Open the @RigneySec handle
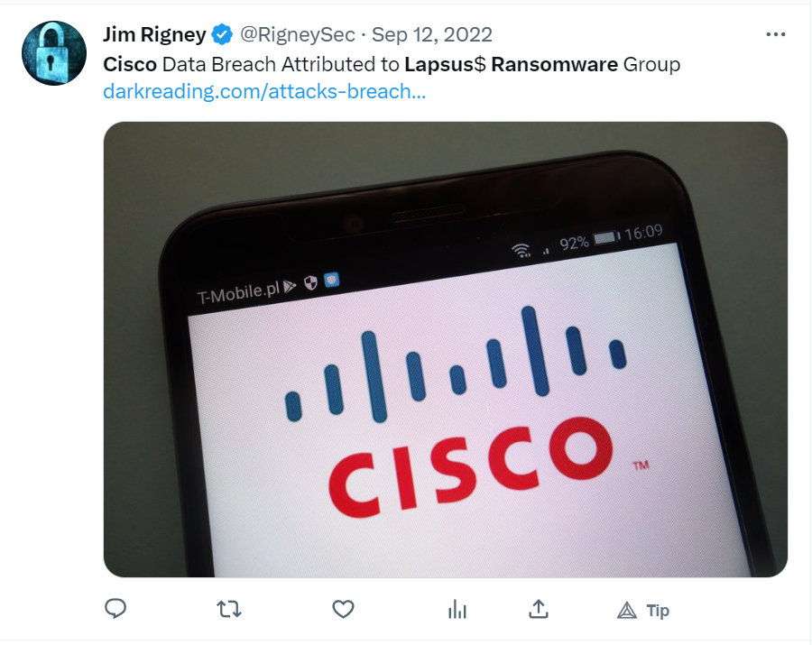 tap(298, 34)
